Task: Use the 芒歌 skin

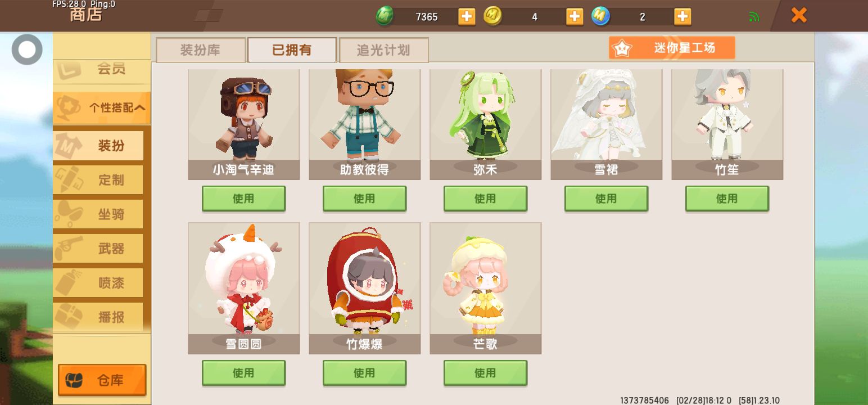Action: click(x=485, y=373)
